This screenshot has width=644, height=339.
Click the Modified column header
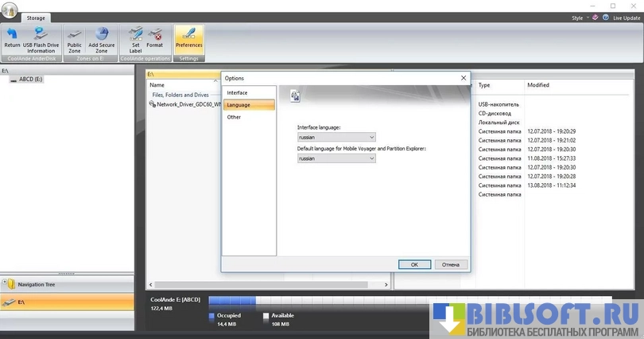click(x=537, y=84)
